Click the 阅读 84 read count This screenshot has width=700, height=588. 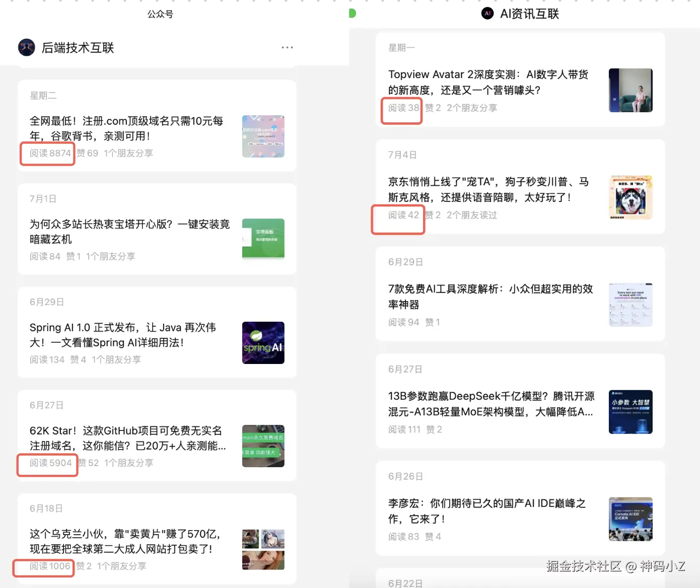(45, 256)
